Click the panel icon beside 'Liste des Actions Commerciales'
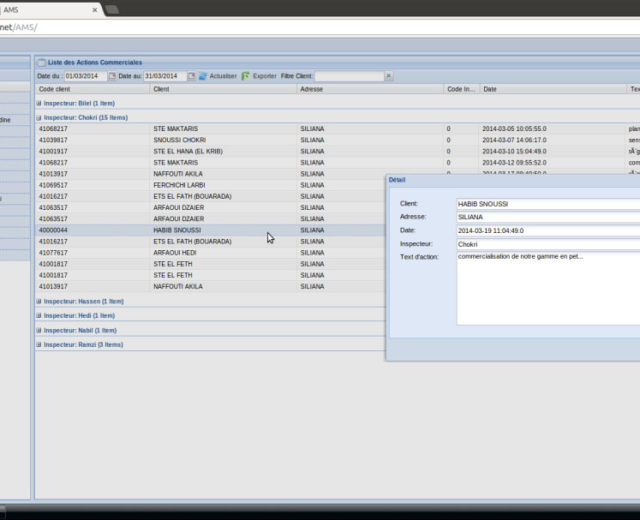 [41, 62]
